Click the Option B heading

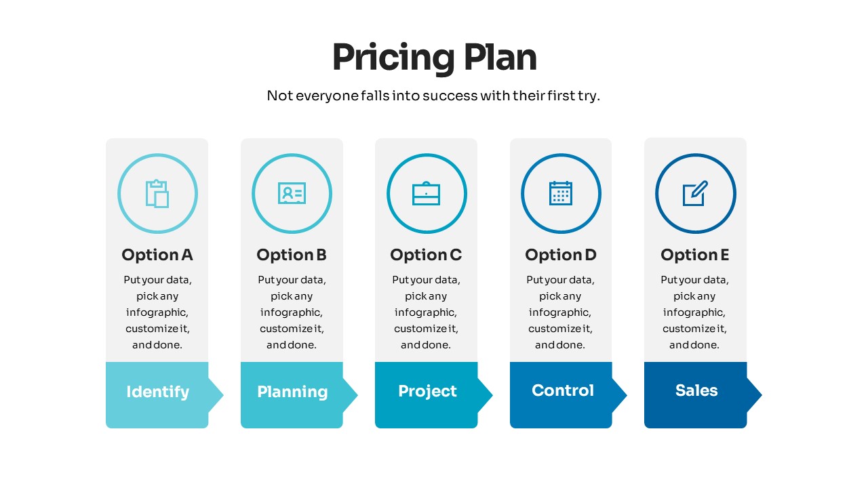[292, 255]
